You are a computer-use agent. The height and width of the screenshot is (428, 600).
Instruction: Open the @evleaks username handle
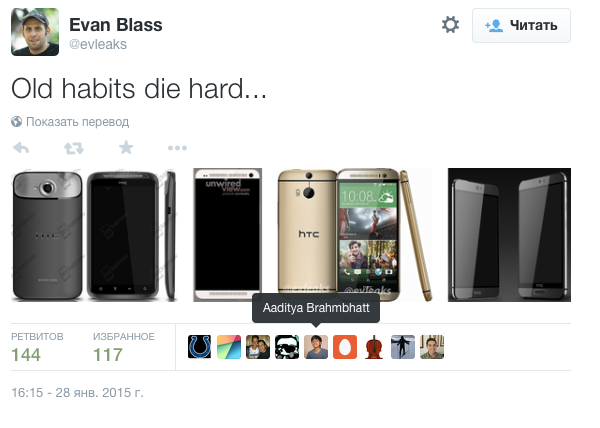(98, 44)
